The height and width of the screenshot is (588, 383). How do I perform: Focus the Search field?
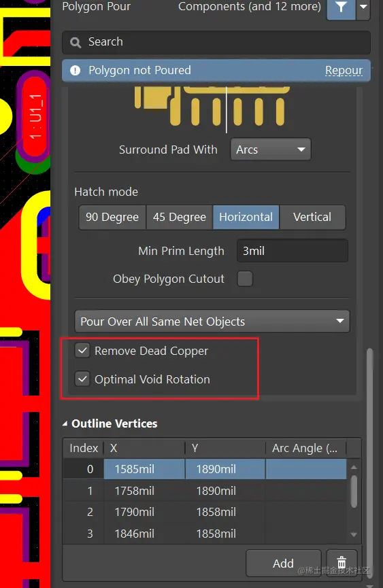coord(216,42)
